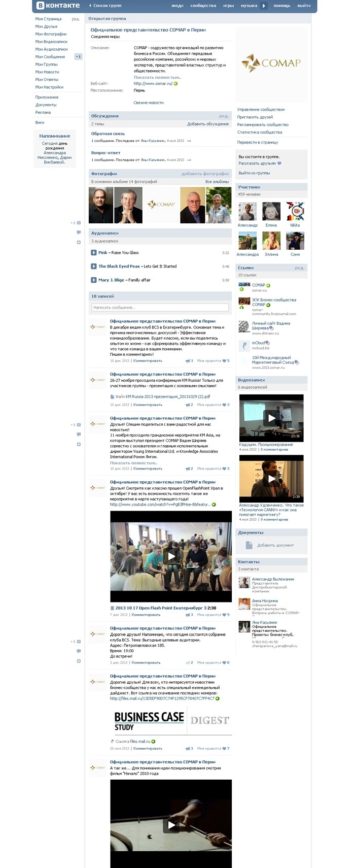Viewport: 355px width, 868px height.
Task: Click Управление сообществом
Action: coord(261,109)
